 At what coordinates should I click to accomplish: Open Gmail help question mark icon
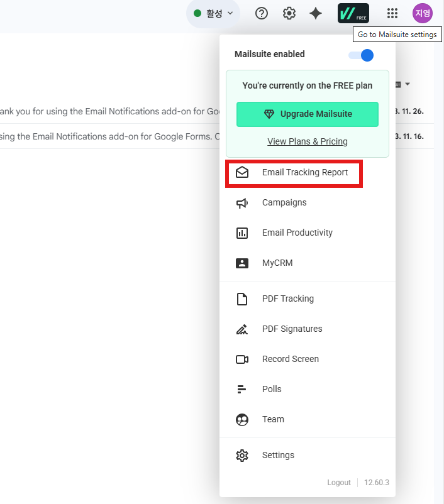[261, 13]
